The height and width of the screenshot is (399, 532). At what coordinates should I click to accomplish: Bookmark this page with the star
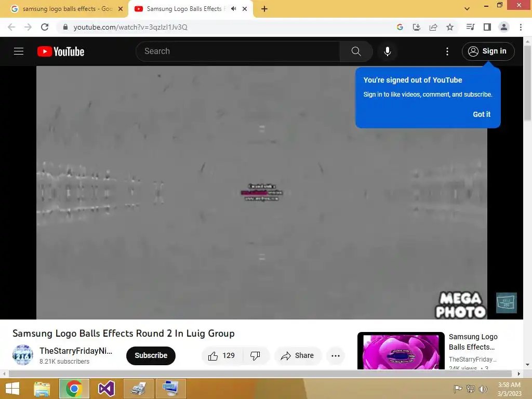(x=450, y=27)
